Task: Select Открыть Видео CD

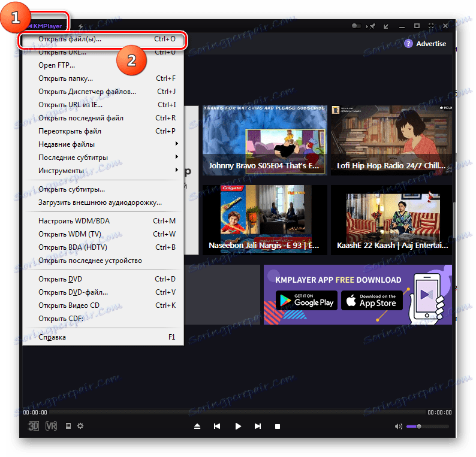Action: pyautogui.click(x=103, y=305)
